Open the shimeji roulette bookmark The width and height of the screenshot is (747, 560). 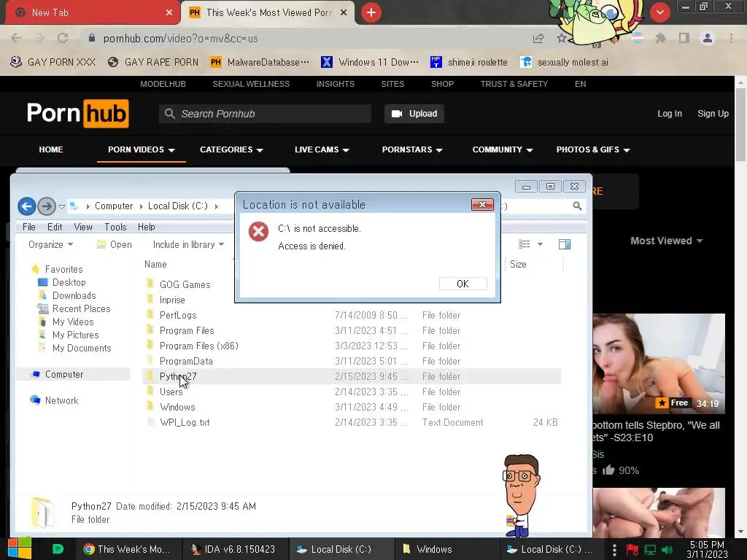(x=469, y=63)
